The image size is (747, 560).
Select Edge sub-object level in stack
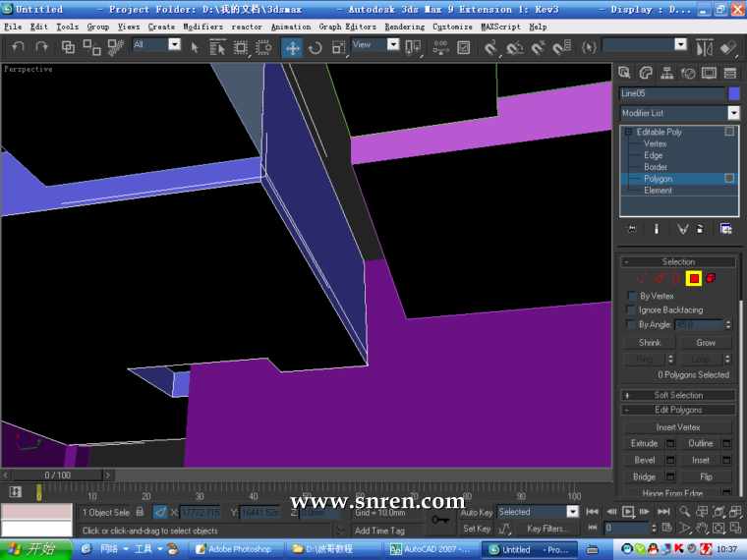pyautogui.click(x=654, y=155)
